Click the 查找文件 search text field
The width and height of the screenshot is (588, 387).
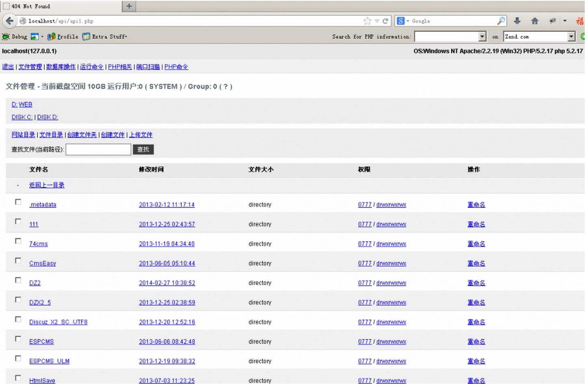pos(98,150)
